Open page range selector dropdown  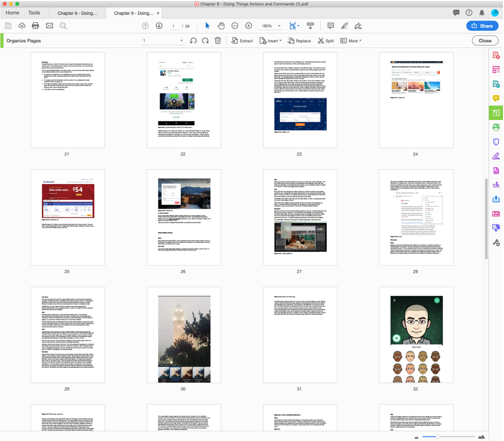[162, 41]
